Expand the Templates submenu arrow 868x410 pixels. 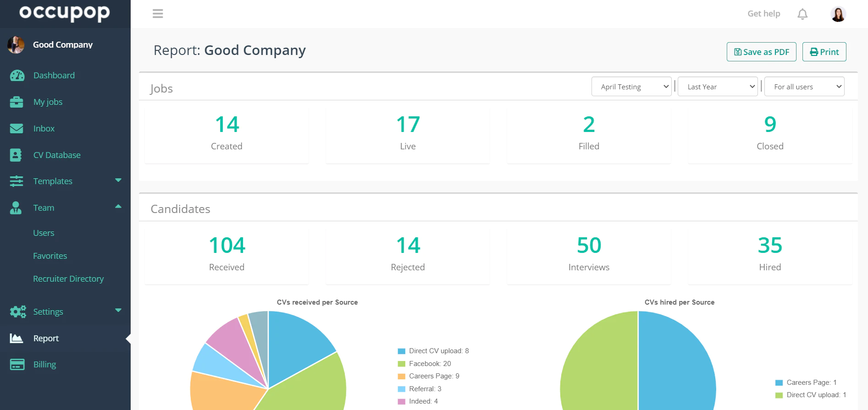point(118,180)
